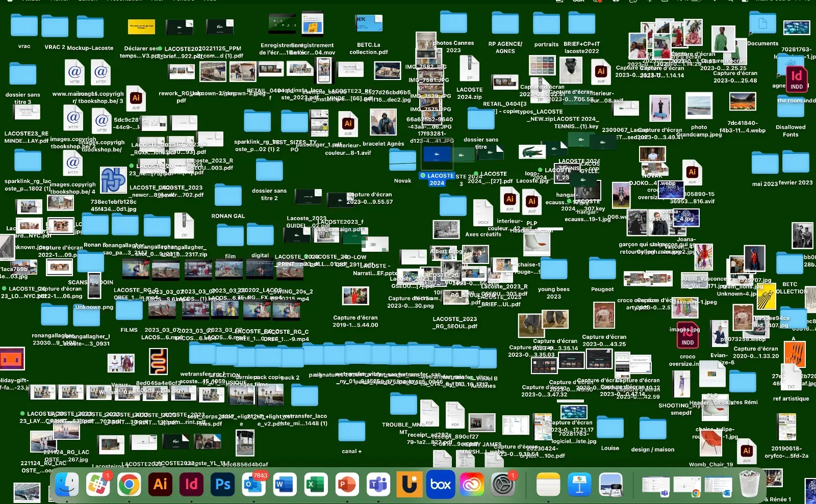The image size is (816, 504).
Task: Open Finder from the dock
Action: 67,484
